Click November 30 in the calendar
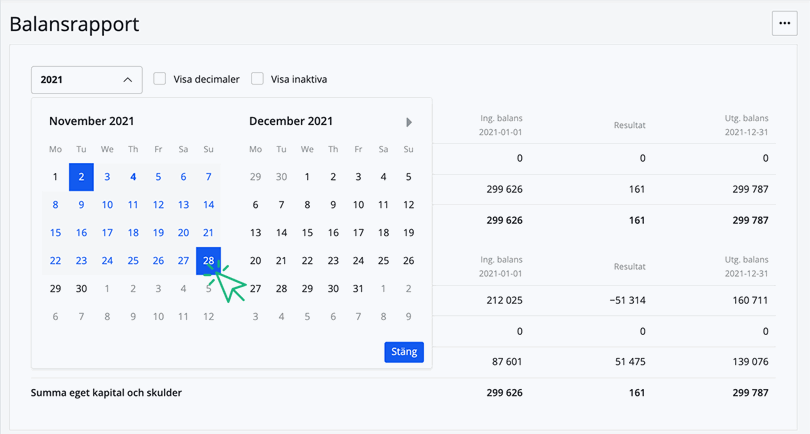 81,289
